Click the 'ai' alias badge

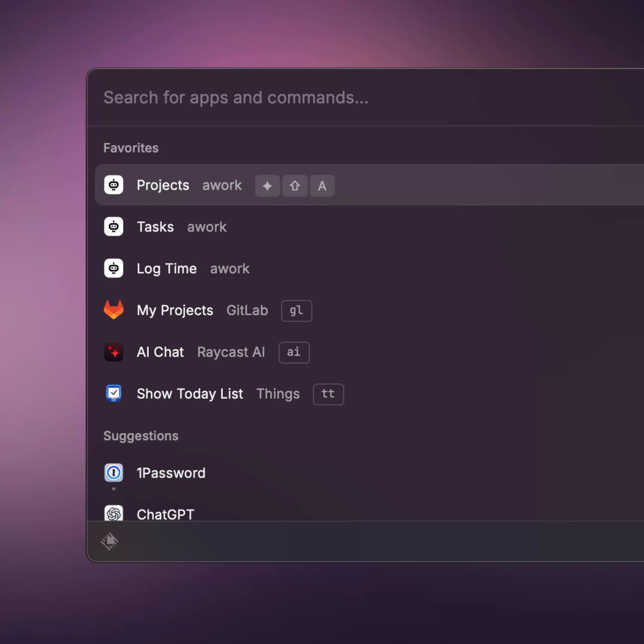294,352
